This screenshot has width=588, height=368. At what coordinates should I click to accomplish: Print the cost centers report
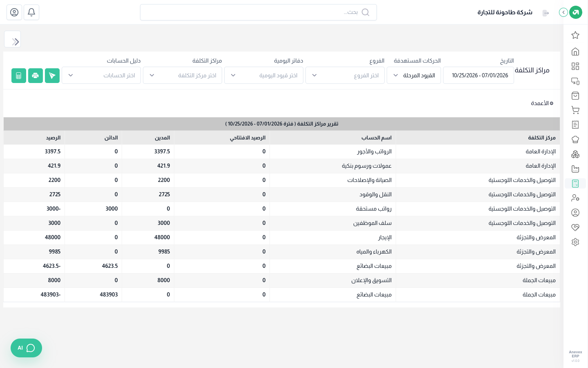click(x=36, y=76)
